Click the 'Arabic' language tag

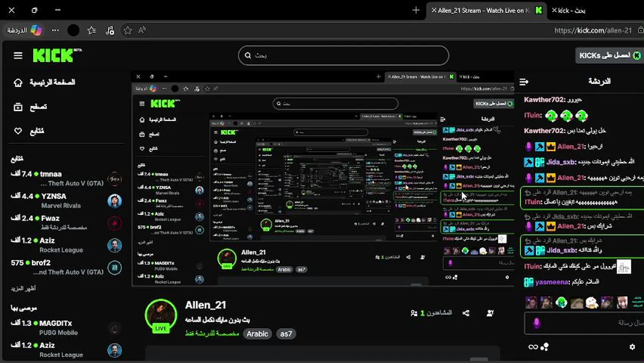[x=257, y=334]
